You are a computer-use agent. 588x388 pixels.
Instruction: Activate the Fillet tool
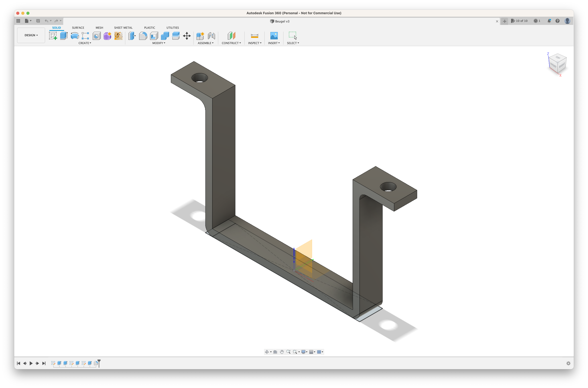coord(143,36)
